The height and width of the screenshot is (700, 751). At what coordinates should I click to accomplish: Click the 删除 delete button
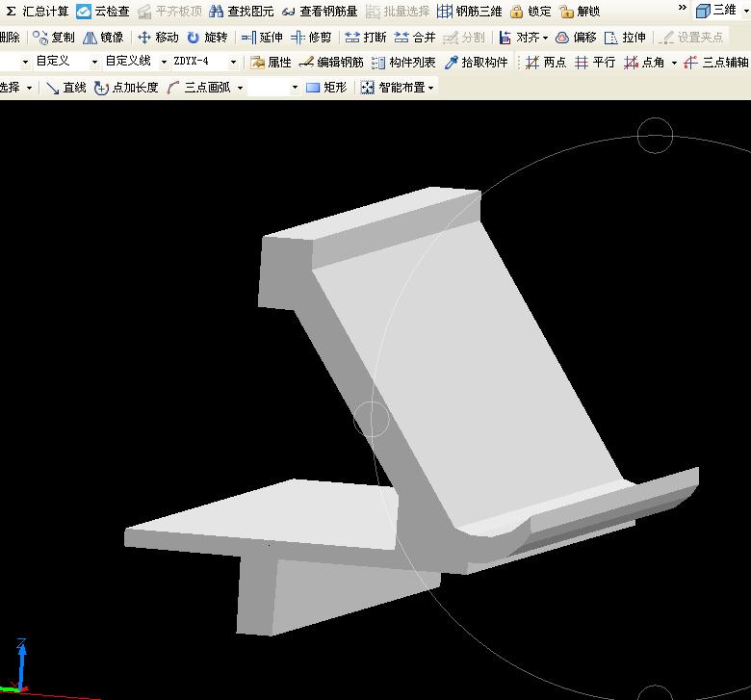coord(10,37)
